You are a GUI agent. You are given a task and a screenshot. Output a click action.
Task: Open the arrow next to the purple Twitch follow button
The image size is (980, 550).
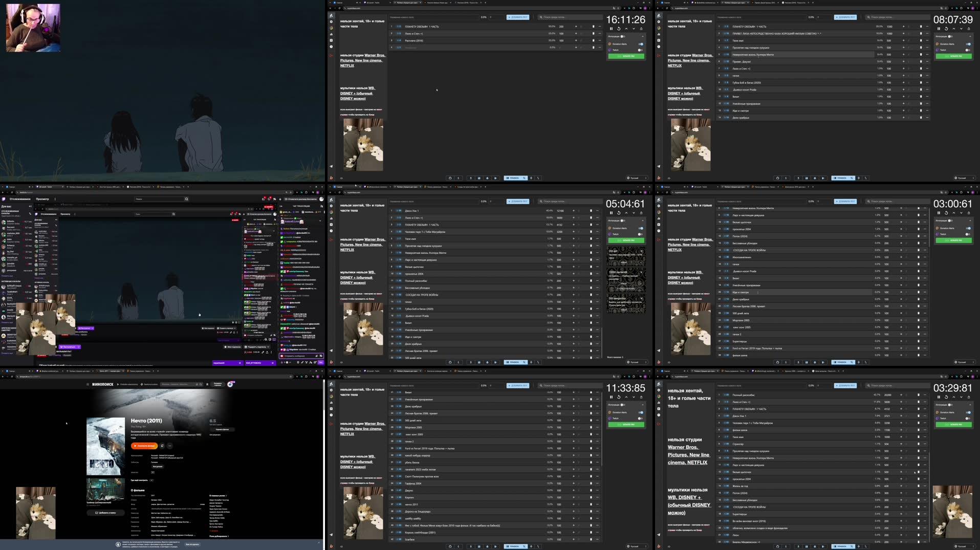(79, 347)
